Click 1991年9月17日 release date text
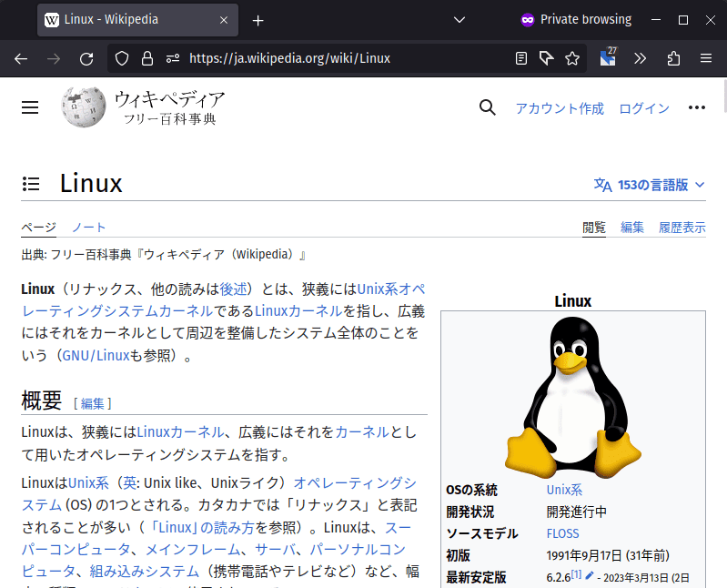Image resolution: width=727 pixels, height=588 pixels. (584, 555)
